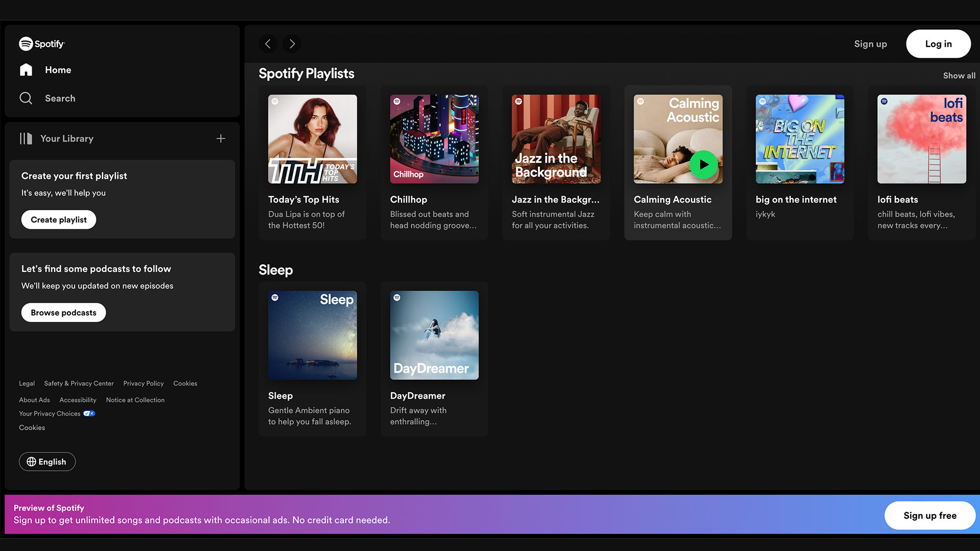Open the English language selector

pyautogui.click(x=47, y=462)
